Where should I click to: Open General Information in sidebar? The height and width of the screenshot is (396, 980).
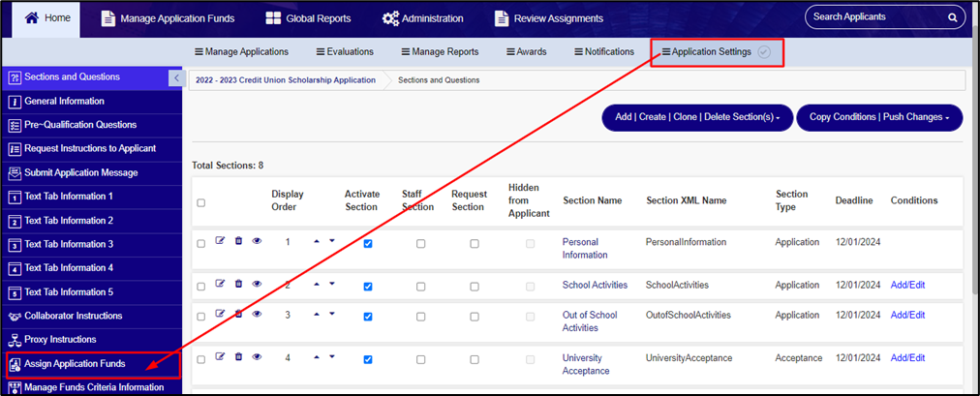point(91,102)
